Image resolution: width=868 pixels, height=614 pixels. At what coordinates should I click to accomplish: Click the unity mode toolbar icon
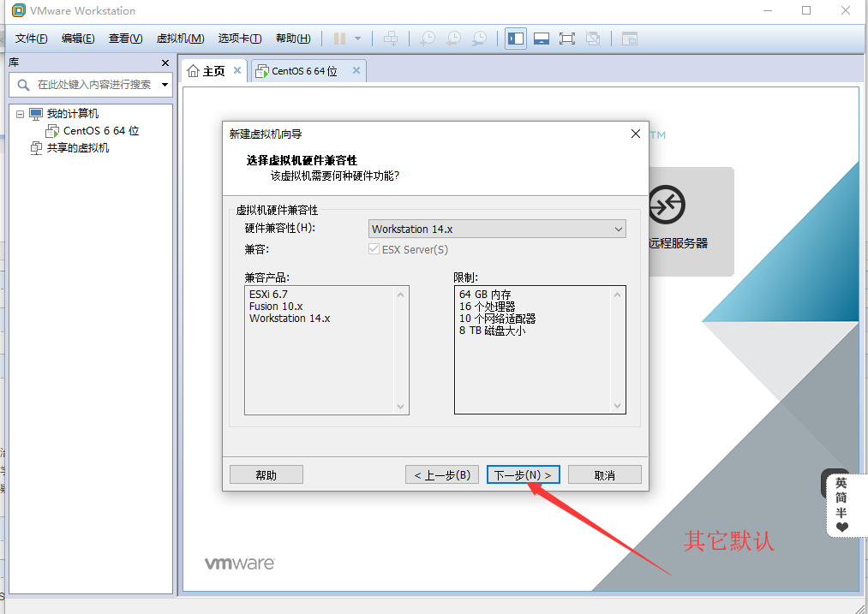click(593, 39)
